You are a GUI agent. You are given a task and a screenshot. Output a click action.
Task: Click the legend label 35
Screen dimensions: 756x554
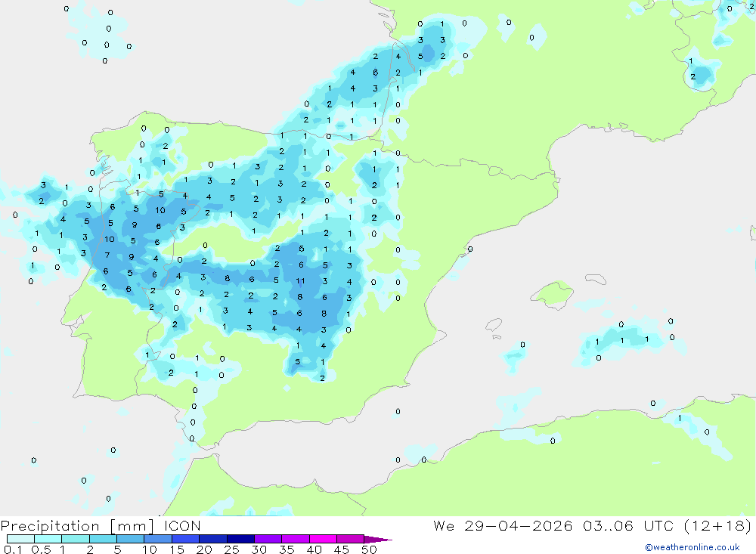coord(287,549)
